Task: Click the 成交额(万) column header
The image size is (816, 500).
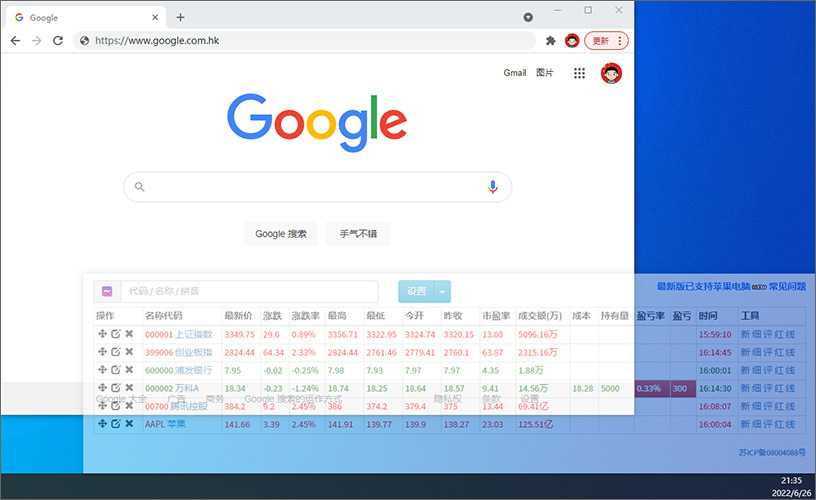Action: tap(540, 316)
